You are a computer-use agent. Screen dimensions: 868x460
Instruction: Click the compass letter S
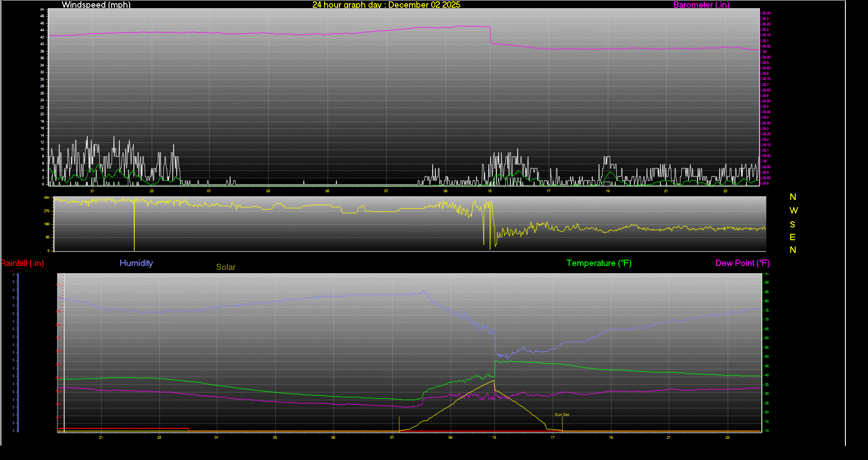pos(792,224)
